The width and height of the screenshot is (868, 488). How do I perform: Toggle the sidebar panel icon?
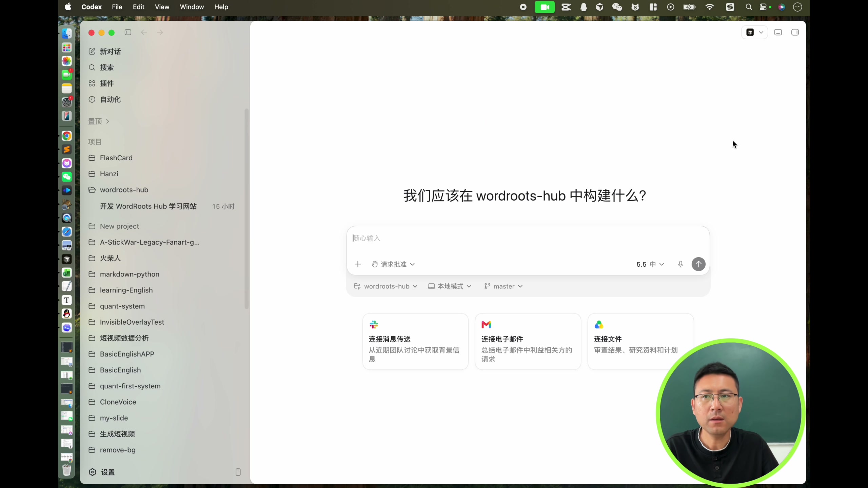point(128,32)
